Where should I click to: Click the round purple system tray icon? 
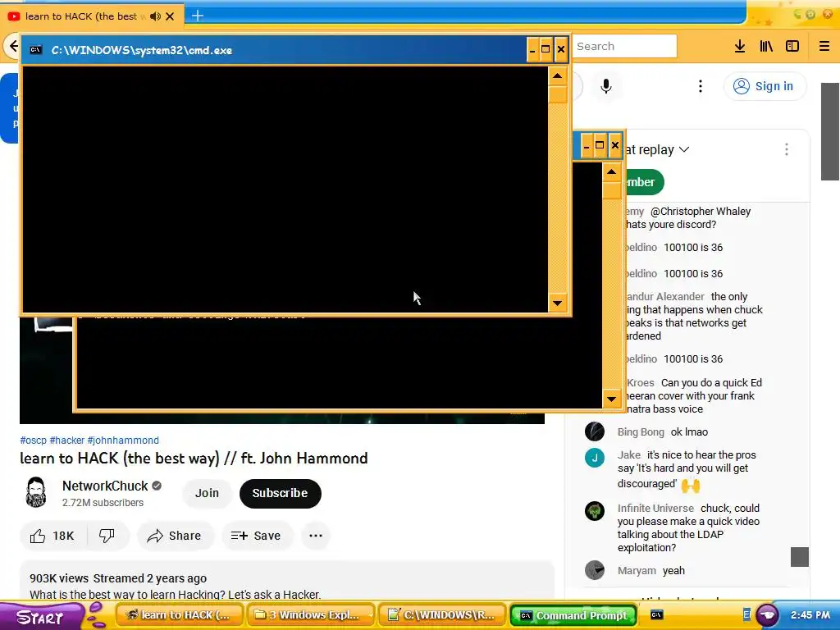(767, 615)
